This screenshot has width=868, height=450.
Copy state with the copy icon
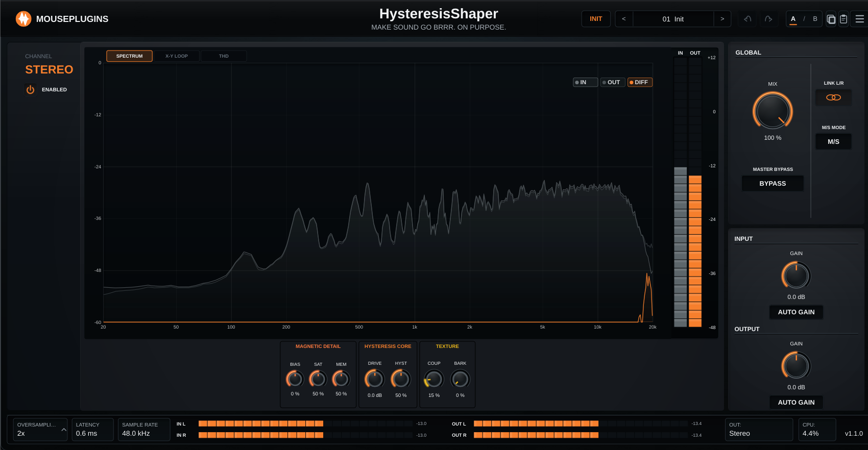point(831,19)
